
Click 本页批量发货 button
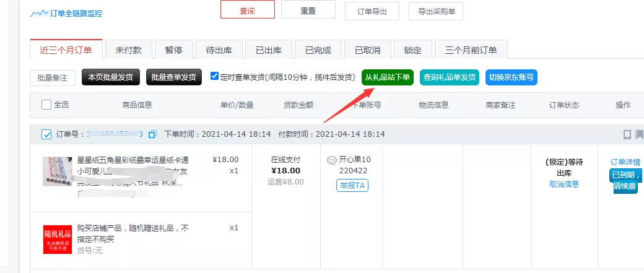pyautogui.click(x=111, y=77)
